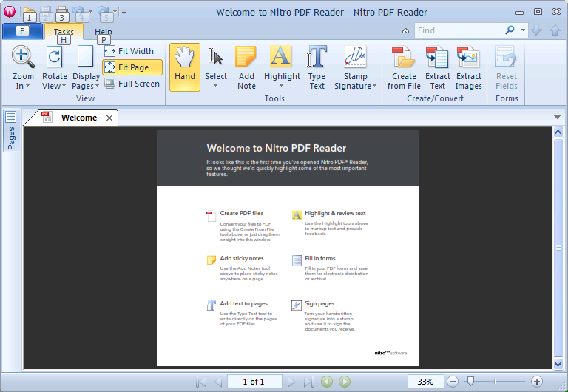This screenshot has width=568, height=392.
Task: Switch to the Help ribbon tab
Action: click(104, 32)
